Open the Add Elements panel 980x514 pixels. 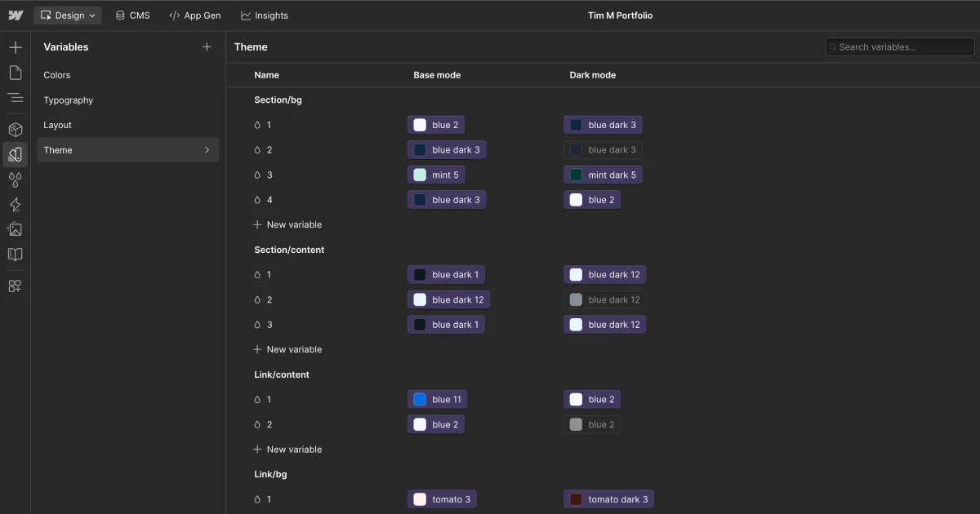pos(15,47)
